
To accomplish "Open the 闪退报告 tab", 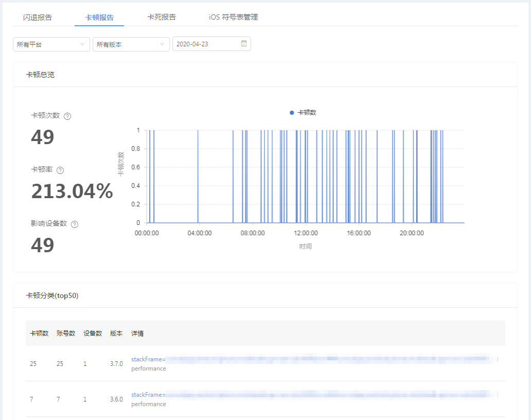I will pos(38,17).
